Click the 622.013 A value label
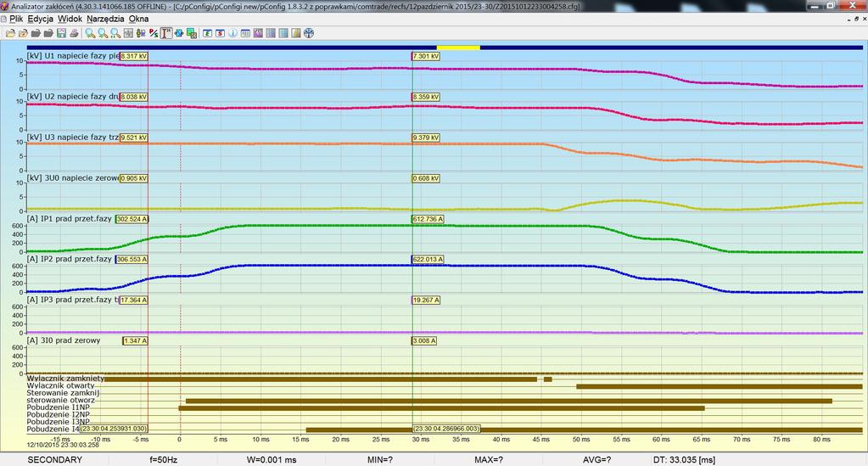 click(428, 260)
